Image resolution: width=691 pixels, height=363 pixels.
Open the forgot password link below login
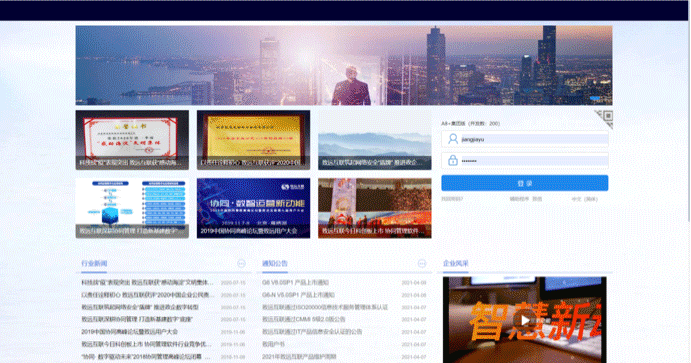[452, 199]
